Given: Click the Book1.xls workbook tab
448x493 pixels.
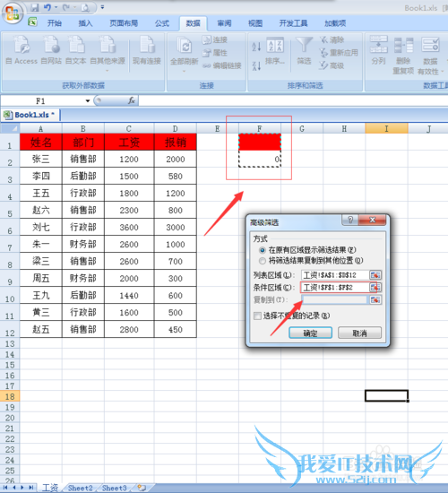Looking at the screenshot, I should 30,115.
